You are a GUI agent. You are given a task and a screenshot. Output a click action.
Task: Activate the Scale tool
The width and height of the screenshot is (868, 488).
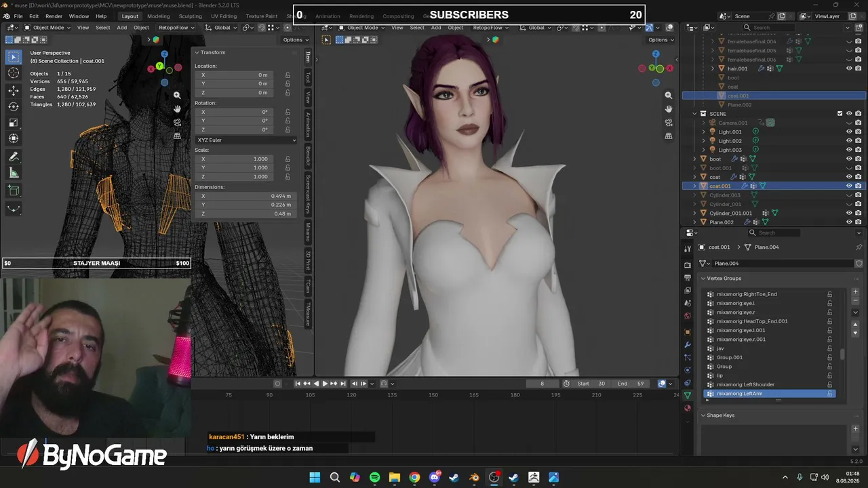[x=14, y=123]
